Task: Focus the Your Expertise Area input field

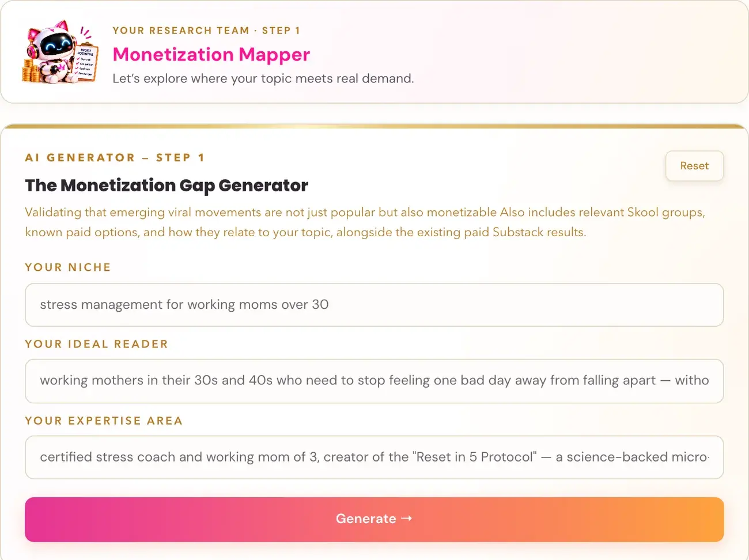Action: click(374, 457)
